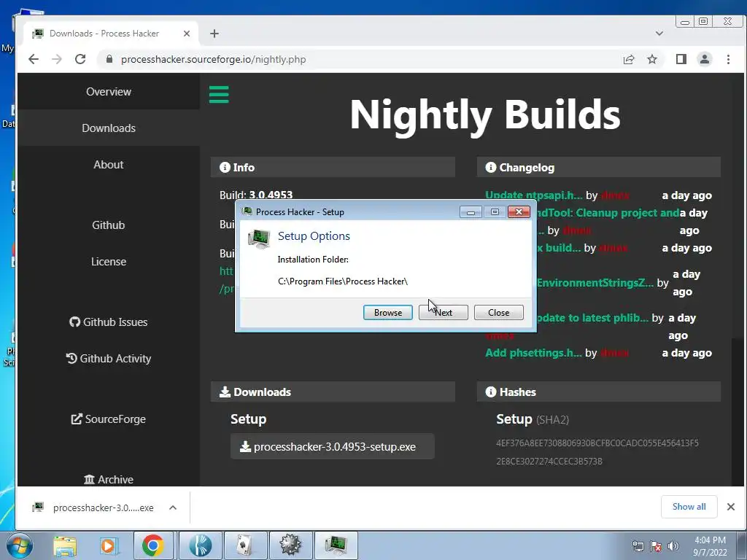Click the Update ntpsapi.h changelog entry
The width and height of the screenshot is (747, 560).
pyautogui.click(x=533, y=195)
